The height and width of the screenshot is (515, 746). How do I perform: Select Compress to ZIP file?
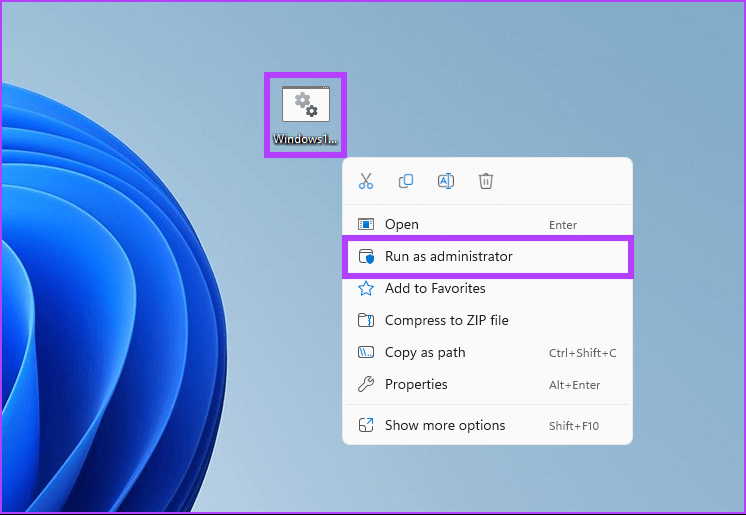(446, 321)
